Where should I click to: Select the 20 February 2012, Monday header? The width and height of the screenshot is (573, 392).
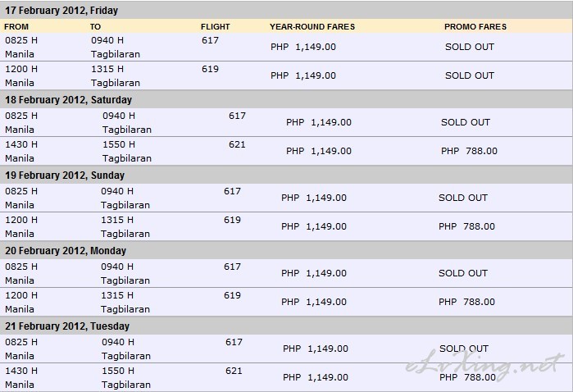coord(66,250)
